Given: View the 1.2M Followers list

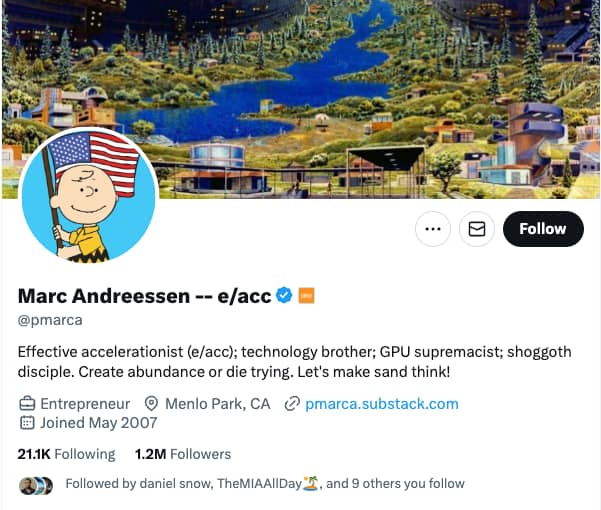Looking at the screenshot, I should pos(183,454).
